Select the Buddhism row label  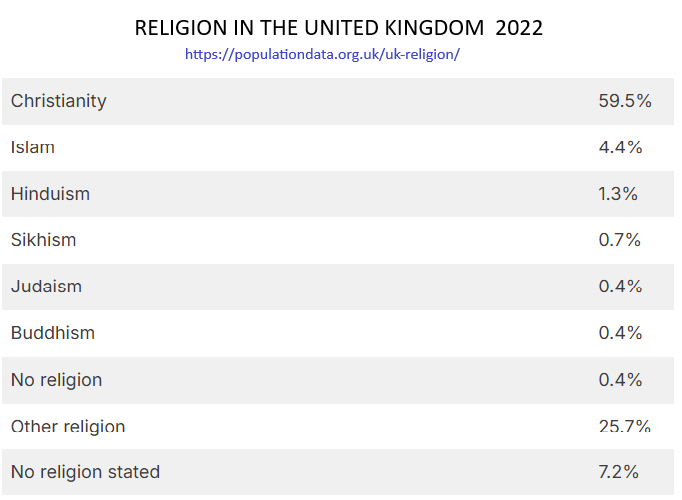point(52,333)
